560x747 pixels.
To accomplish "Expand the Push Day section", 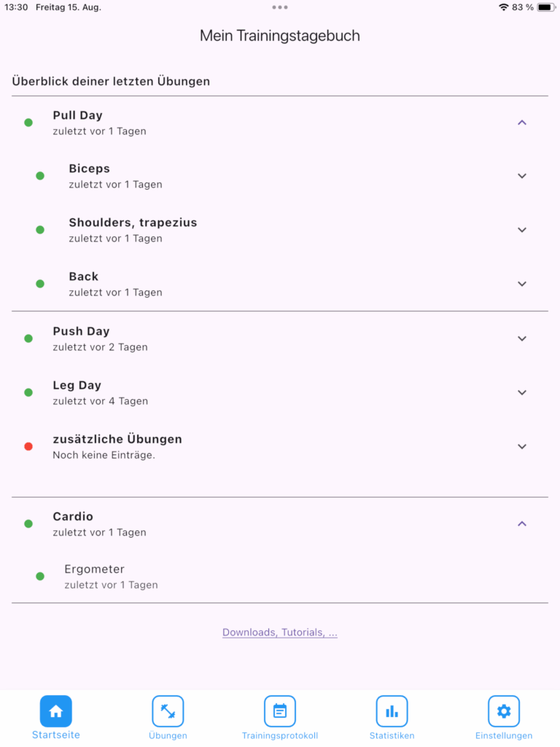I will [521, 338].
